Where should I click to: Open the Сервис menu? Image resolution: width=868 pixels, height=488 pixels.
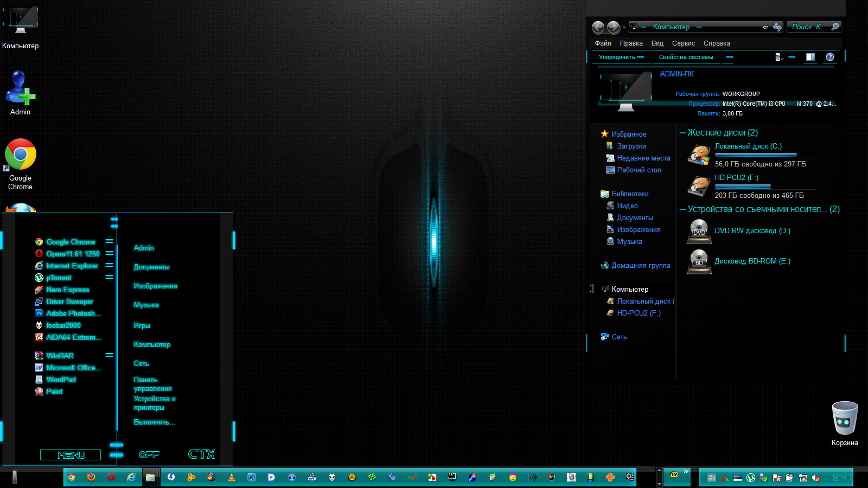[683, 43]
